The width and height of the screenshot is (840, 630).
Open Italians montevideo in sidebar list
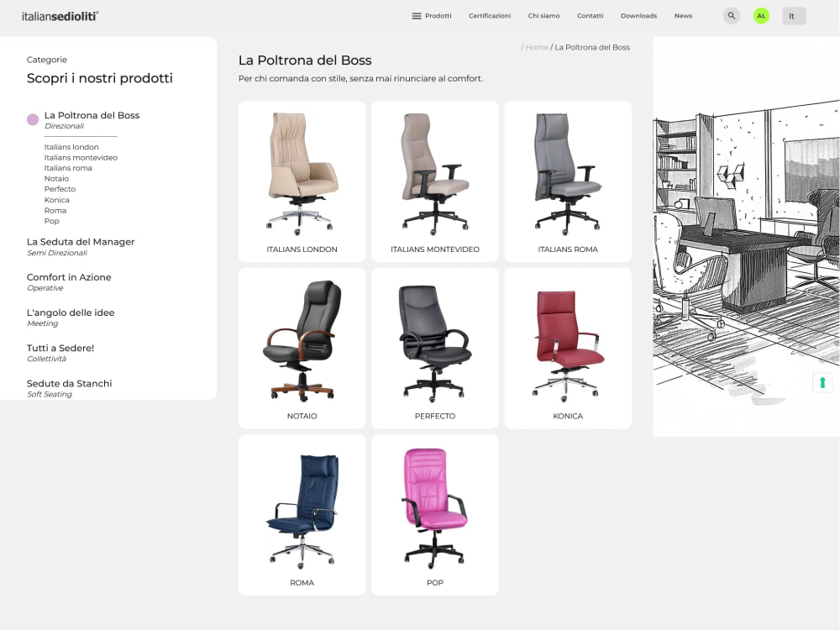pyautogui.click(x=81, y=158)
